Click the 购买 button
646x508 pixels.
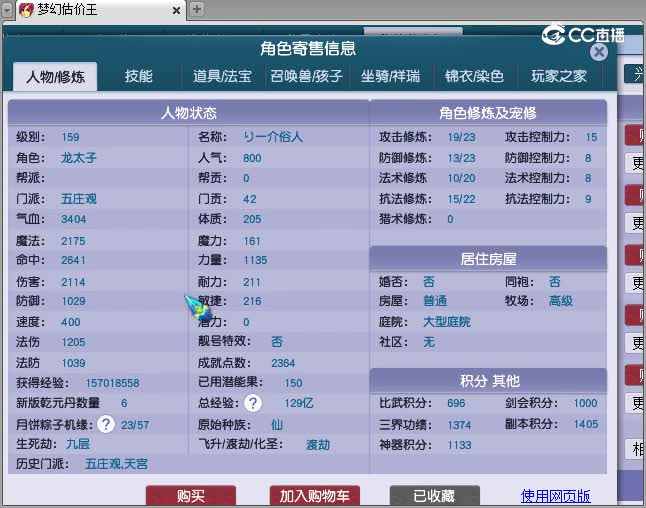point(191,496)
